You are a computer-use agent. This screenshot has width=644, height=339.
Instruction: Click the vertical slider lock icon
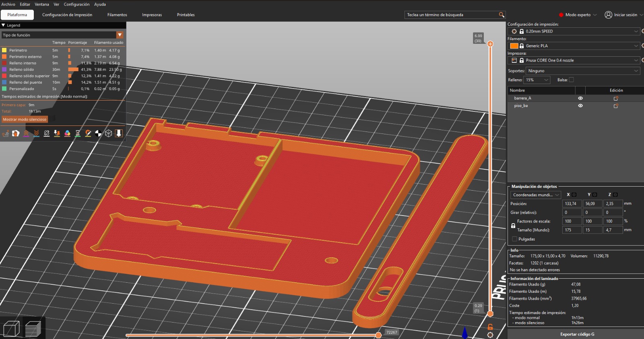490,327
